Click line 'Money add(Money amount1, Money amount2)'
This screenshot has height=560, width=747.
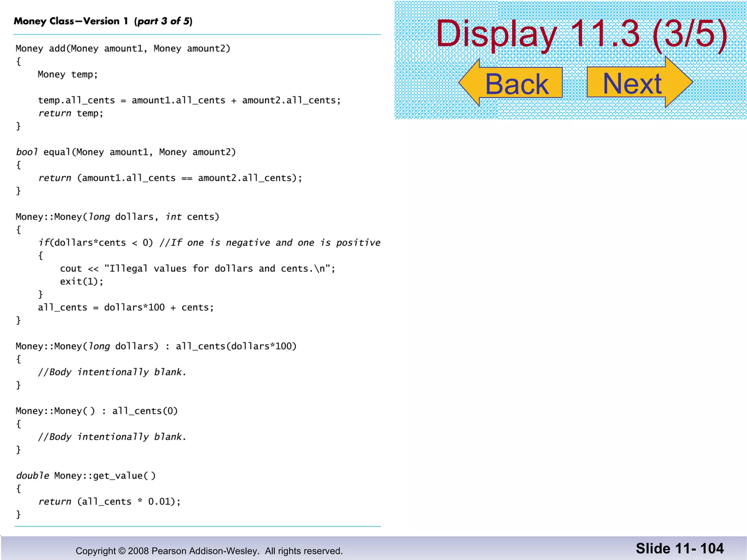[123, 48]
